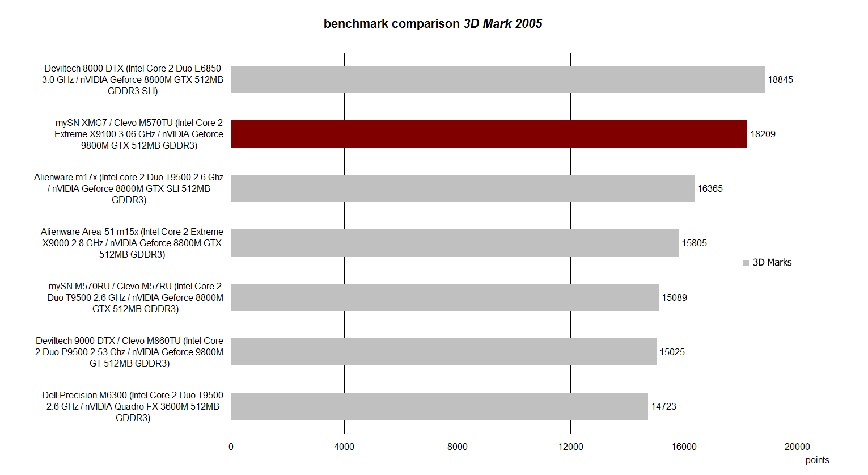Select the mySN M570RU bar
This screenshot has height=475, width=868.
(x=445, y=297)
